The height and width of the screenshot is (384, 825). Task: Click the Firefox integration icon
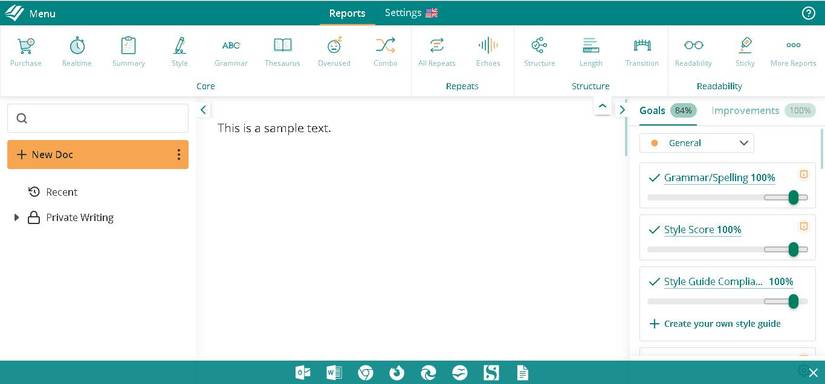coord(397,373)
